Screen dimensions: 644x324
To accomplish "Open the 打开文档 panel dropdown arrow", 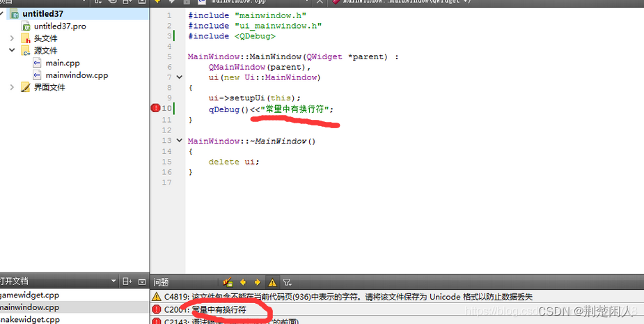I will 113,281.
